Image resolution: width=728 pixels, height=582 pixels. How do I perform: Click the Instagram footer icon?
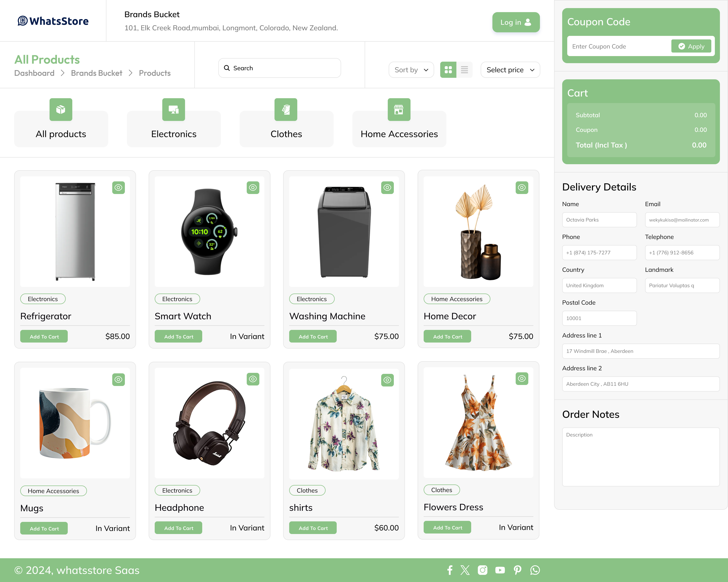[482, 570]
